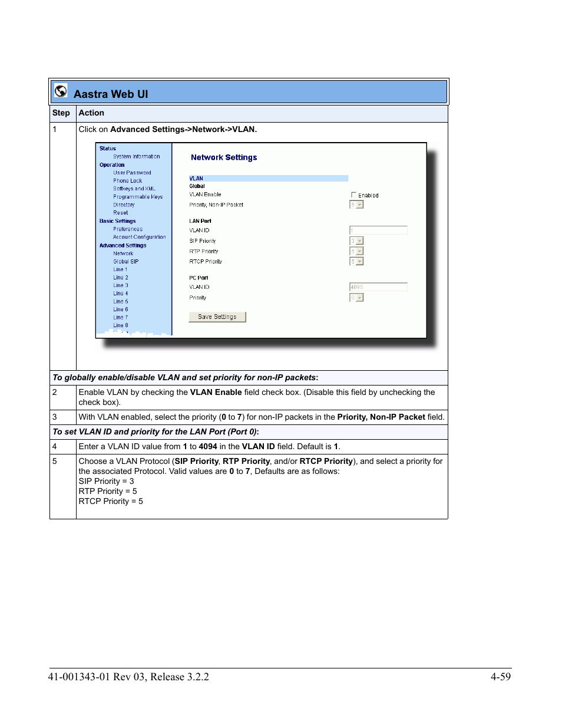Click the LAN Port VLAN ID field

pyautogui.click(x=378, y=230)
